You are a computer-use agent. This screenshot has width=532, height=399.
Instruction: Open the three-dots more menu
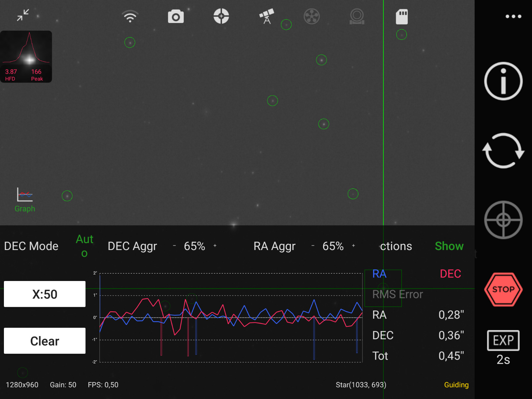tap(513, 16)
